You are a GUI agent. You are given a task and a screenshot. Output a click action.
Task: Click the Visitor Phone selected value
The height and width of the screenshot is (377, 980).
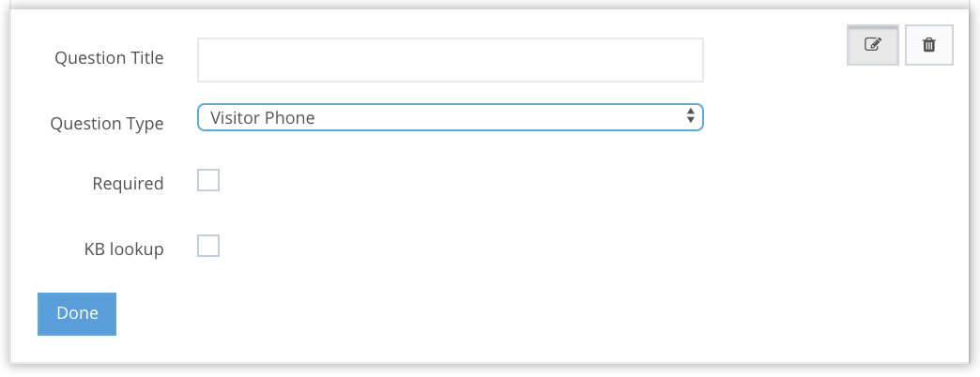[263, 117]
